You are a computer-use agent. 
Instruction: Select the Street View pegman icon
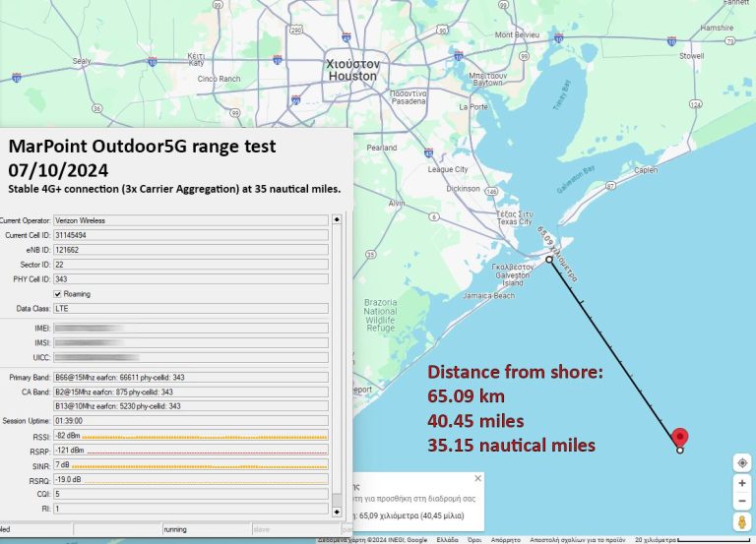(742, 522)
